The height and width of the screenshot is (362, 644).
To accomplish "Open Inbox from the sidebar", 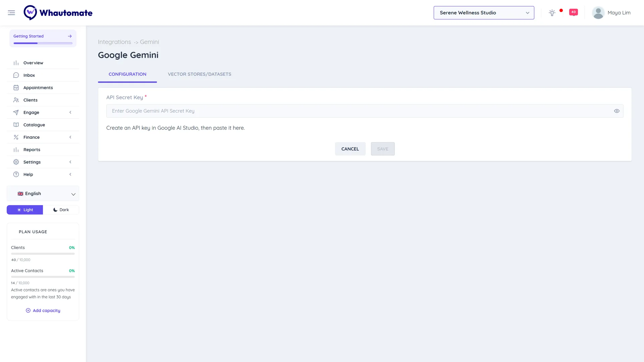I will pyautogui.click(x=43, y=75).
